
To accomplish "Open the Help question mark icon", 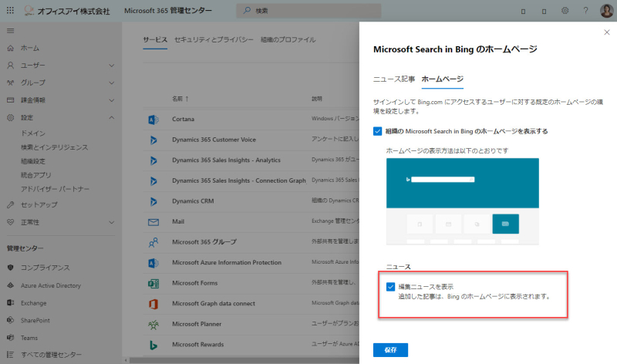I will coord(585,11).
